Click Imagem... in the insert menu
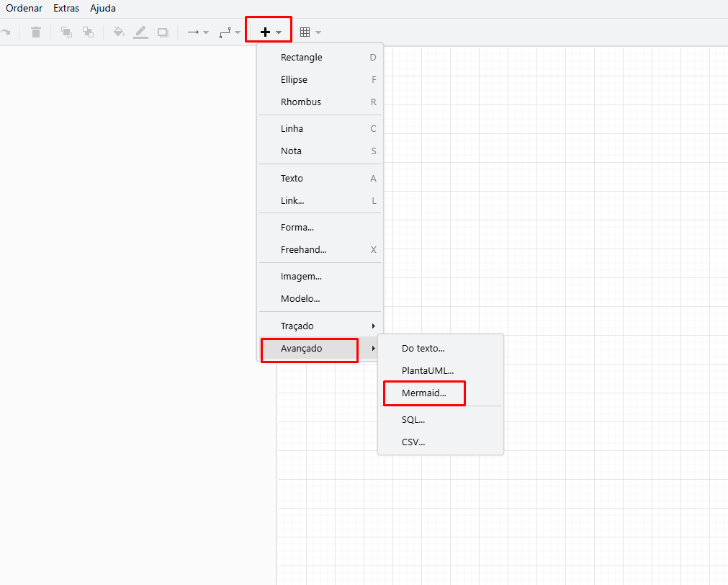This screenshot has width=728, height=585. (301, 277)
